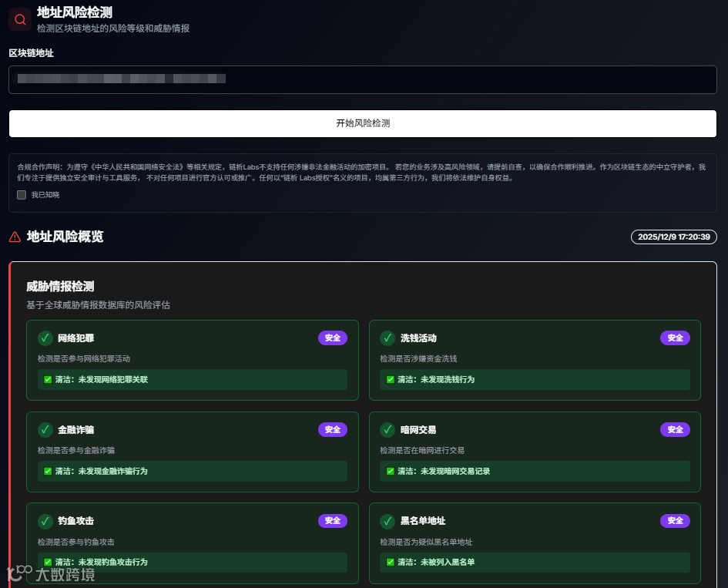Viewport: 728px width, 588px height.
Task: Click the check icon next to 洗钱活动
Action: click(x=387, y=338)
